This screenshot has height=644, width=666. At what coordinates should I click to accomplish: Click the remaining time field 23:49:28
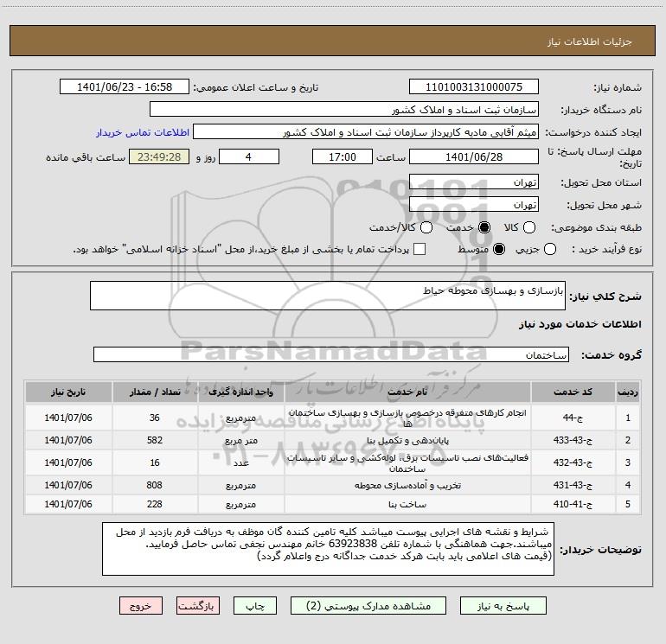(x=159, y=156)
